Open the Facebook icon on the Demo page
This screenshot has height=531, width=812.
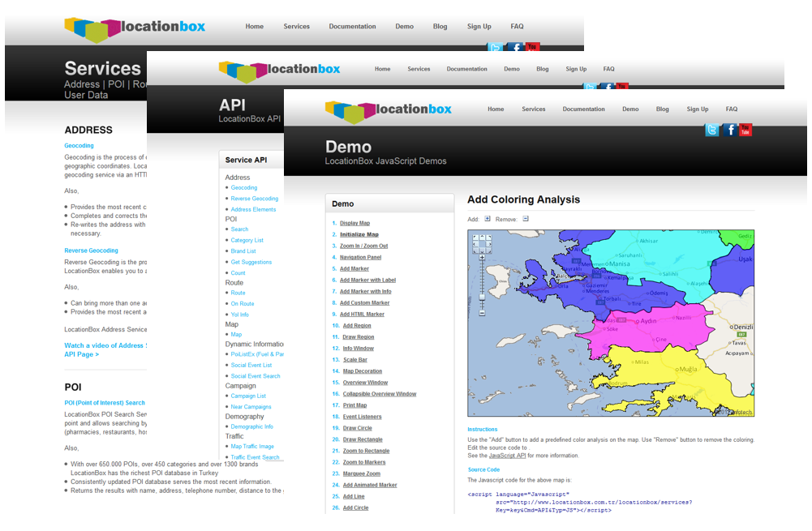coord(729,130)
